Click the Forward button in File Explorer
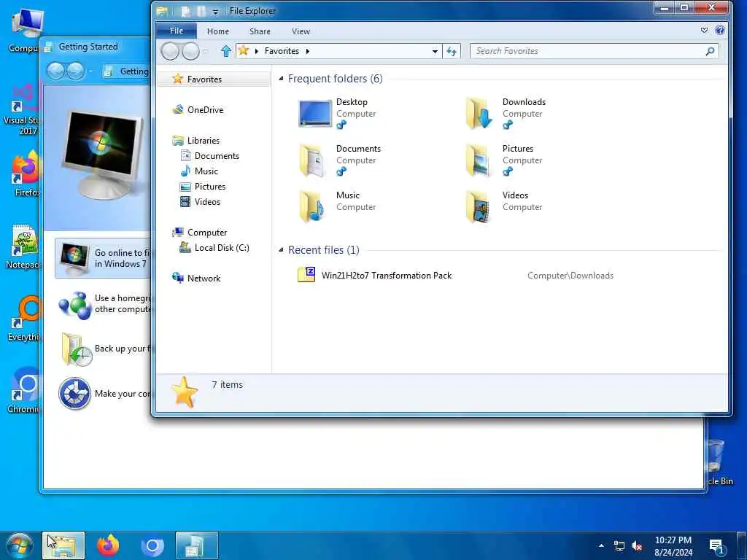This screenshot has height=560, width=747. coord(190,51)
